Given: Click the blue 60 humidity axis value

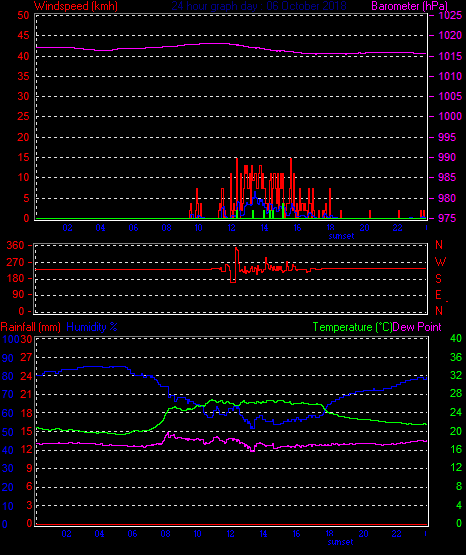Looking at the screenshot, I should click(x=8, y=413).
